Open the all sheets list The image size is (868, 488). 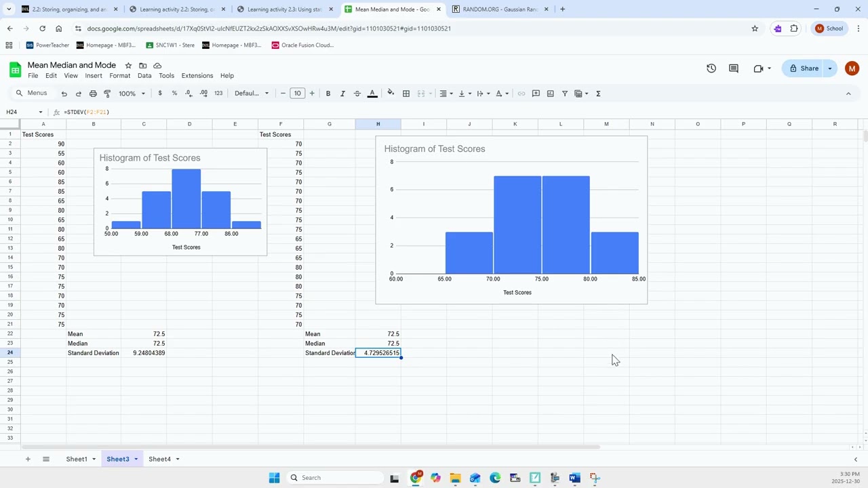pyautogui.click(x=46, y=460)
